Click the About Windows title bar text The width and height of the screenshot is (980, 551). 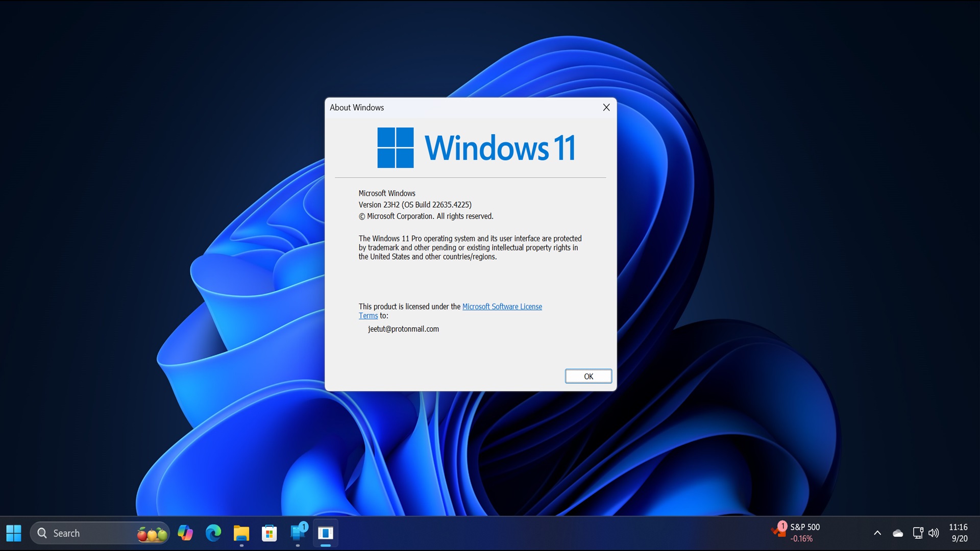pyautogui.click(x=357, y=108)
